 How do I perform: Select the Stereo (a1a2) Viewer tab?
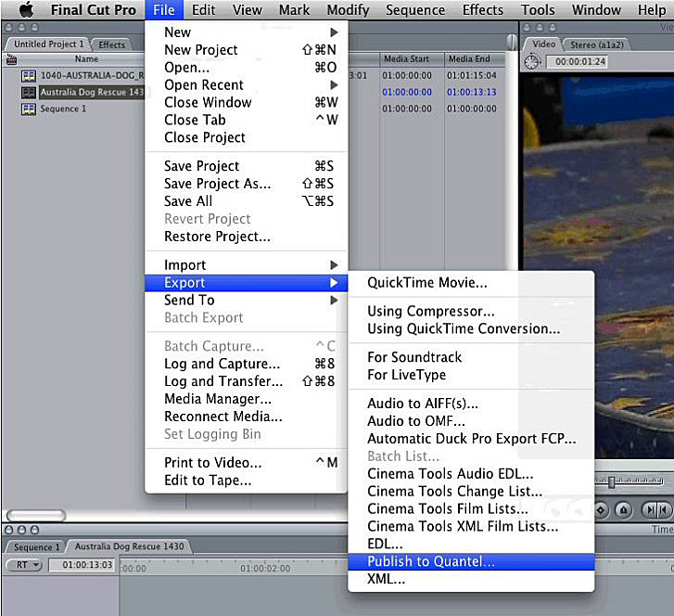point(596,45)
